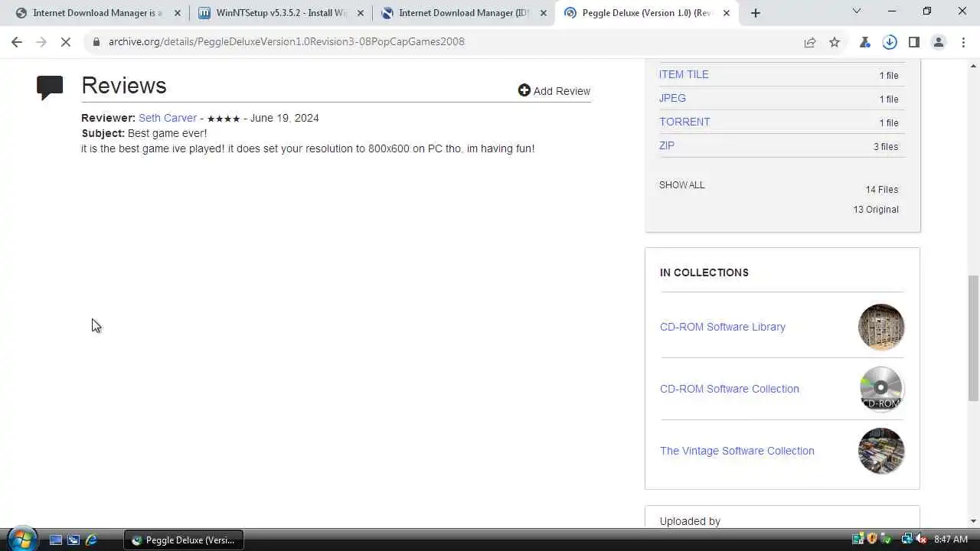
Task: Open CD-ROM Software Library collection link
Action: pos(723,327)
